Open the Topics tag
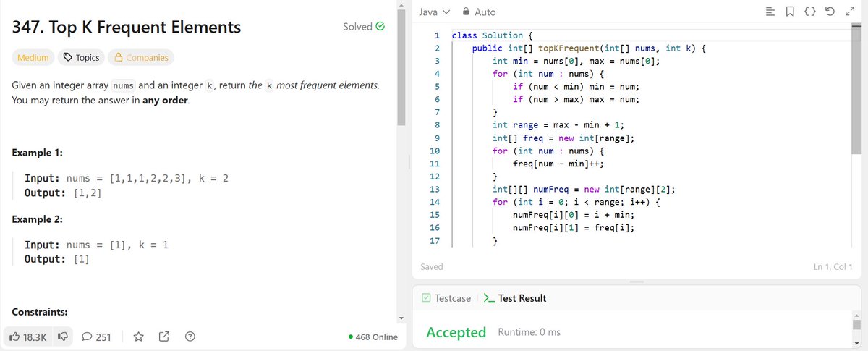The width and height of the screenshot is (868, 351). pos(81,57)
